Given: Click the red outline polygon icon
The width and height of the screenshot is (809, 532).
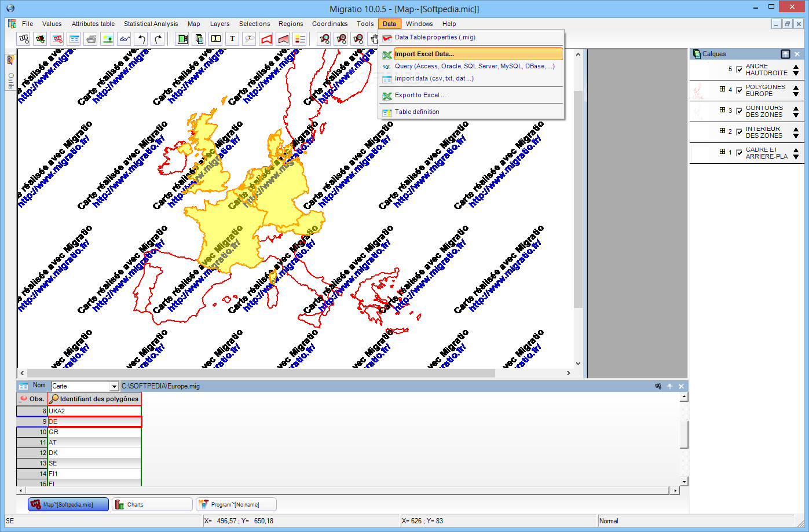Looking at the screenshot, I should click(x=266, y=39).
